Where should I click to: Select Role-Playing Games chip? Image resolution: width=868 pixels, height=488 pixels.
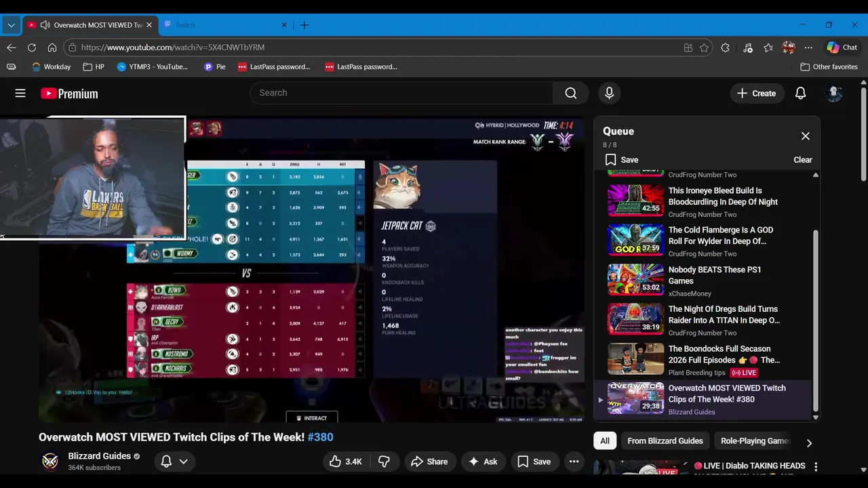coord(755,441)
